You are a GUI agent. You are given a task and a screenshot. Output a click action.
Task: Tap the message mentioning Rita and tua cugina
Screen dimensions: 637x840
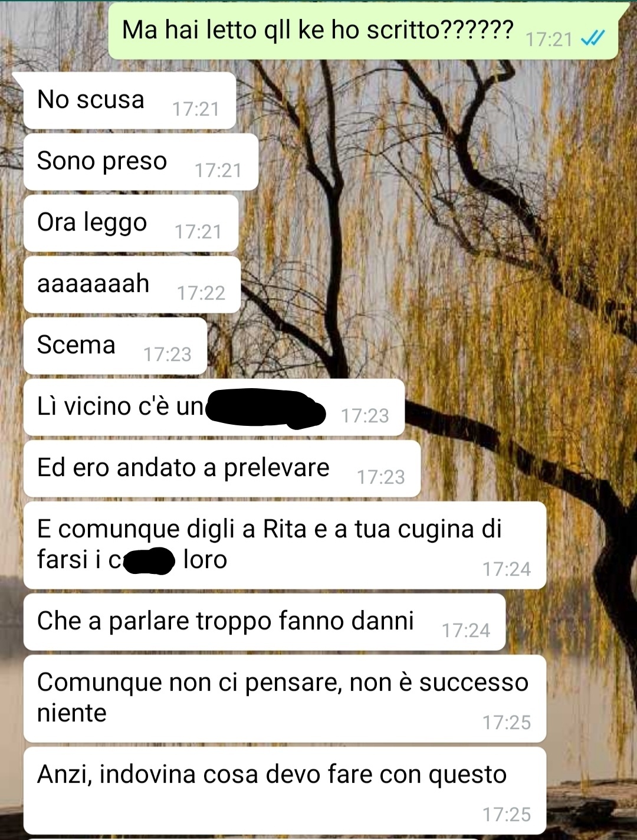[284, 545]
